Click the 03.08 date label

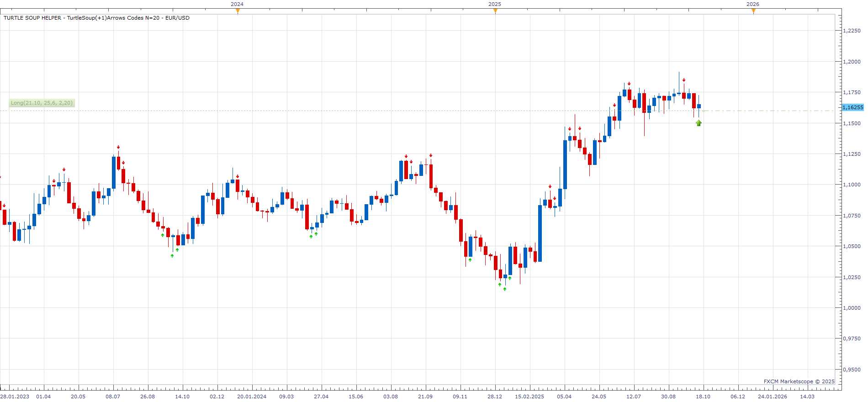tap(391, 397)
